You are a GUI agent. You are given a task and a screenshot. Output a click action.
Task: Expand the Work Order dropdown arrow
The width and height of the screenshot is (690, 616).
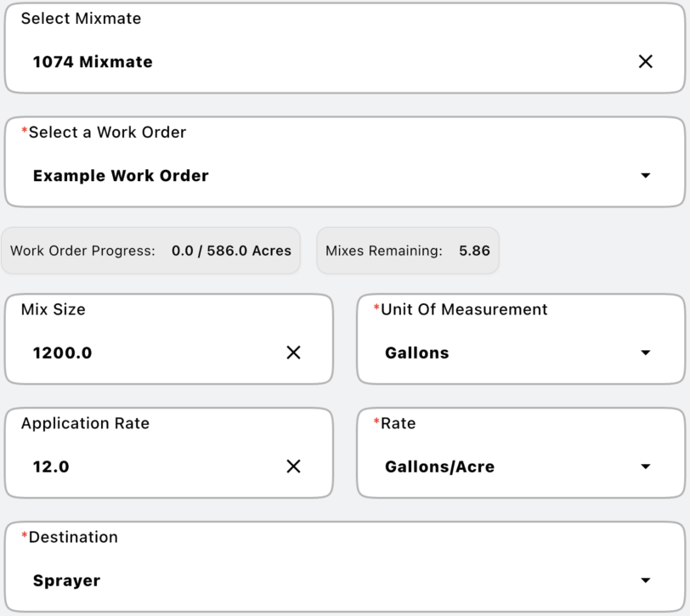pos(646,176)
